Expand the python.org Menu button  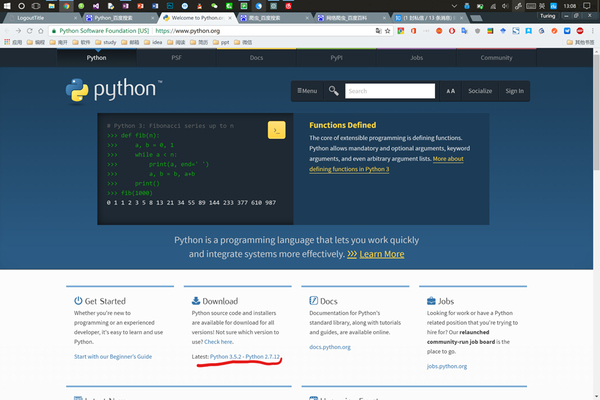[307, 91]
